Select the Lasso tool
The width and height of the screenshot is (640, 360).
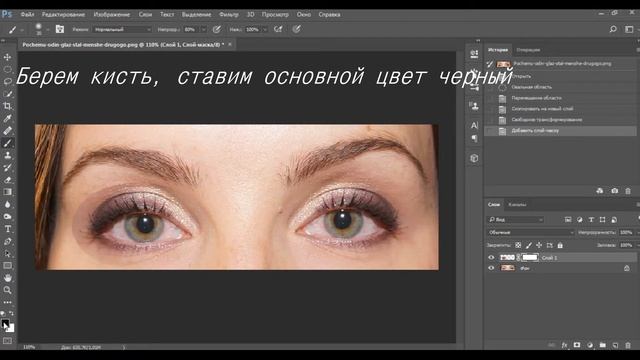tap(7, 82)
